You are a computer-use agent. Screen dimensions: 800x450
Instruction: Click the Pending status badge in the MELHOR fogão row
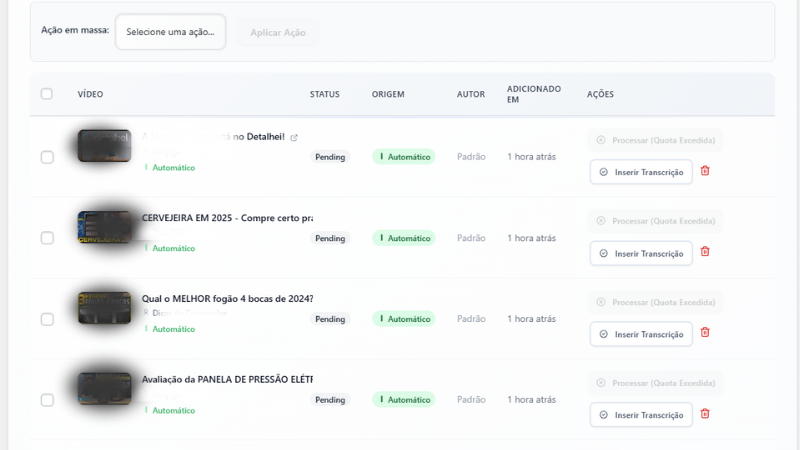330,319
